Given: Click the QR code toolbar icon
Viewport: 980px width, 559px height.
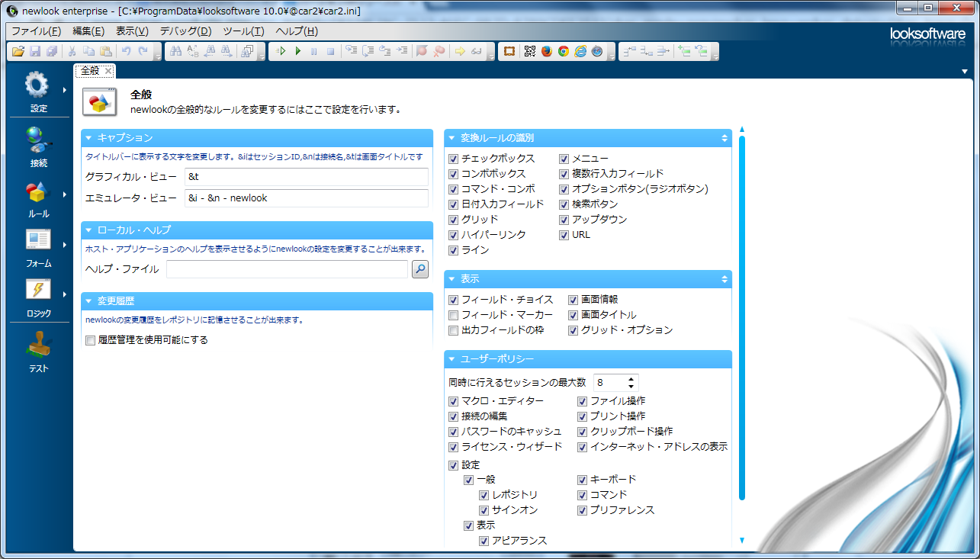Looking at the screenshot, I should (530, 51).
